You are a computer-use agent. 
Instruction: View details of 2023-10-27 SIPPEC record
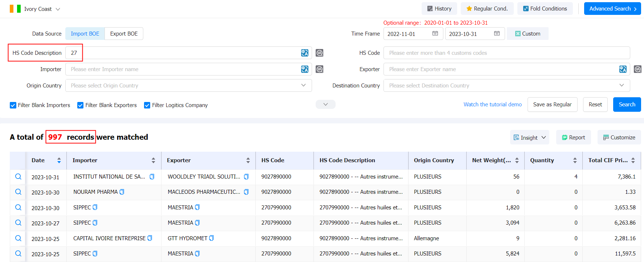coord(18,223)
